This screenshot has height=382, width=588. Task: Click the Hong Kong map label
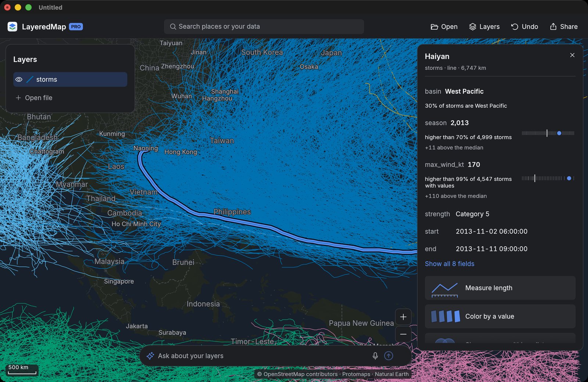point(180,152)
